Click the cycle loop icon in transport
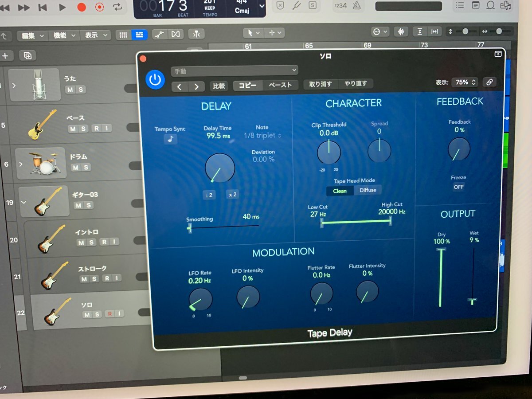Screen dimensions: 532x399 (117, 7)
